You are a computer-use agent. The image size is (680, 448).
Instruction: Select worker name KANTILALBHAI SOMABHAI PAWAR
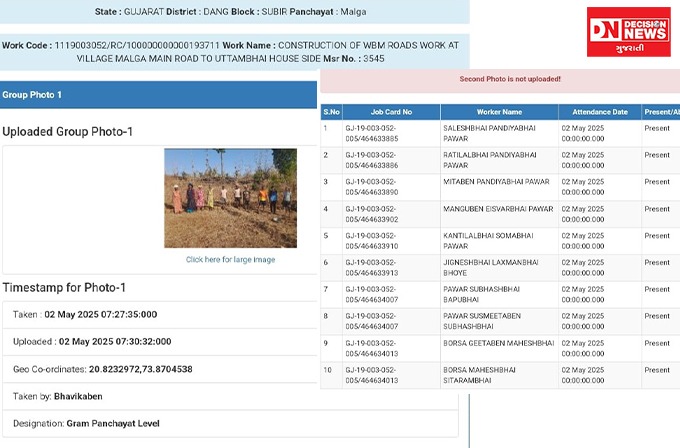(488, 241)
